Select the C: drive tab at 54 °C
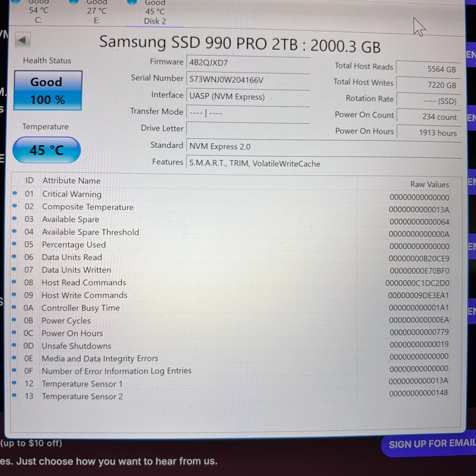This screenshot has height=476, width=476. point(38,12)
